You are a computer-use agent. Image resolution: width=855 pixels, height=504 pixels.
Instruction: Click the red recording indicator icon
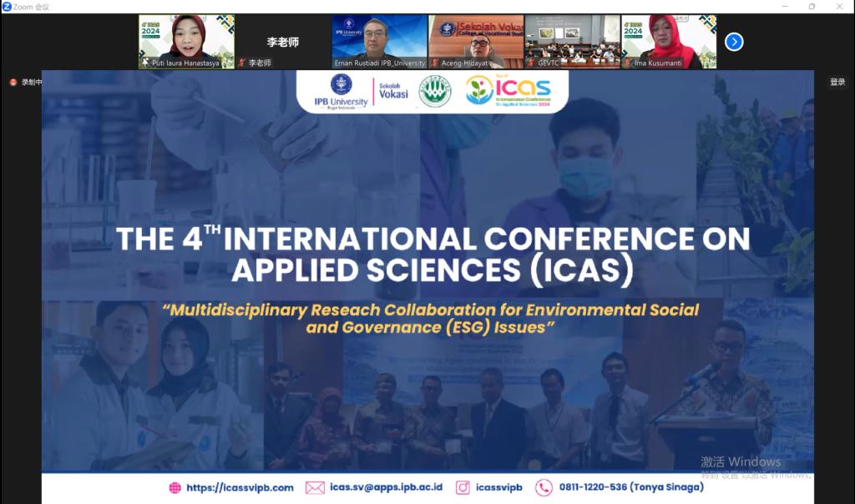[x=13, y=82]
